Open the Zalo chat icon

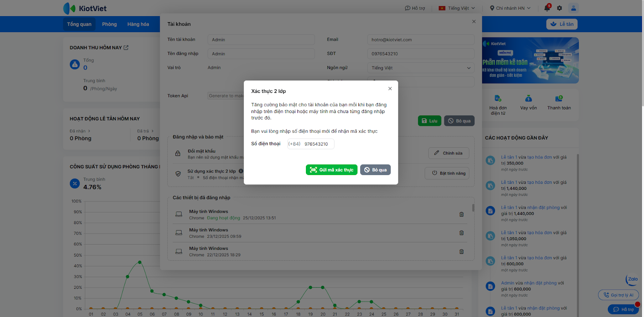coord(632,279)
